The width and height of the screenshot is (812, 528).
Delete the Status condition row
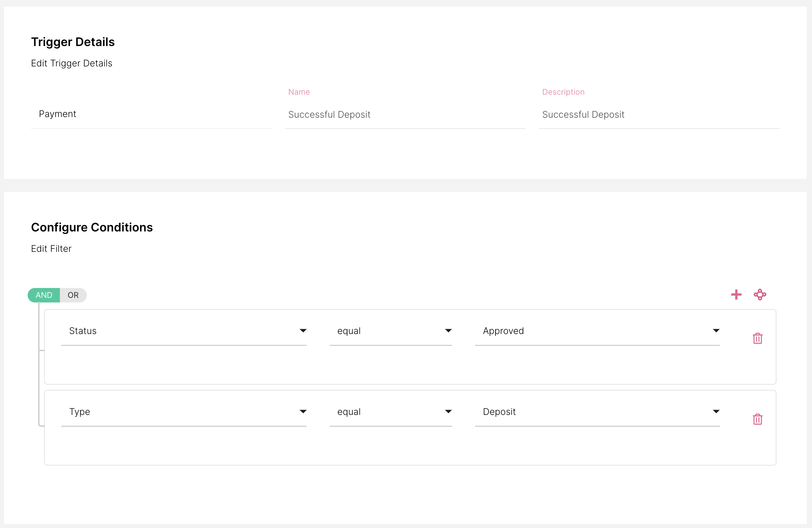click(x=757, y=338)
